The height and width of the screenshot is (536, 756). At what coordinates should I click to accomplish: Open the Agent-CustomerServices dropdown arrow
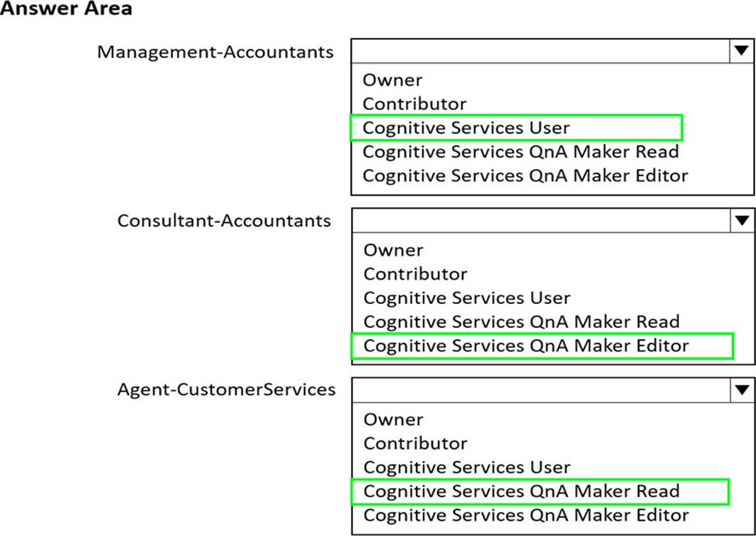pos(742,390)
